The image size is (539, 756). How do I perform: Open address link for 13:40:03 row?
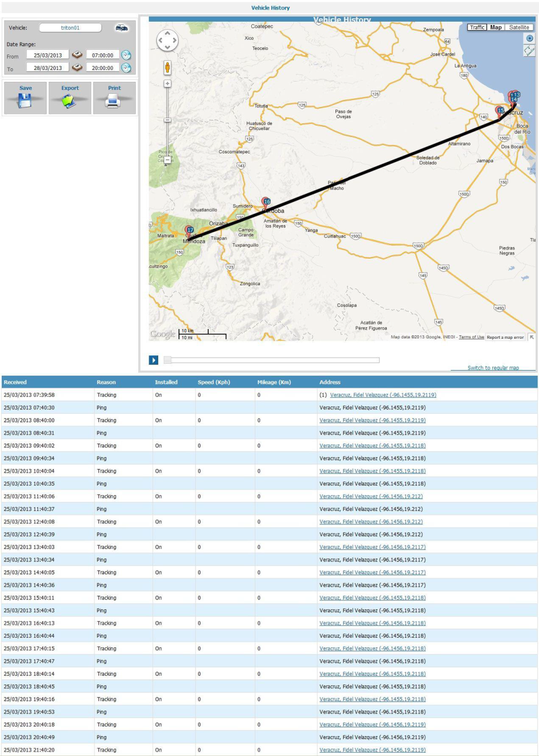pos(372,547)
